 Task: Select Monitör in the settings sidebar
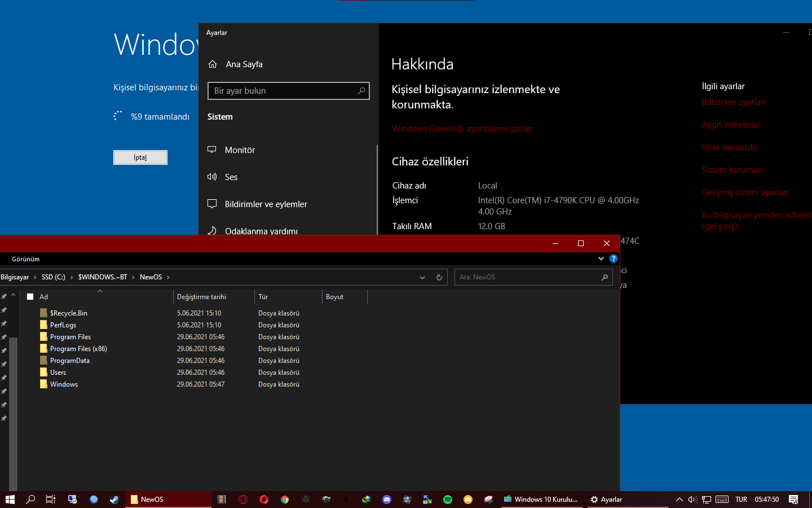(x=240, y=150)
